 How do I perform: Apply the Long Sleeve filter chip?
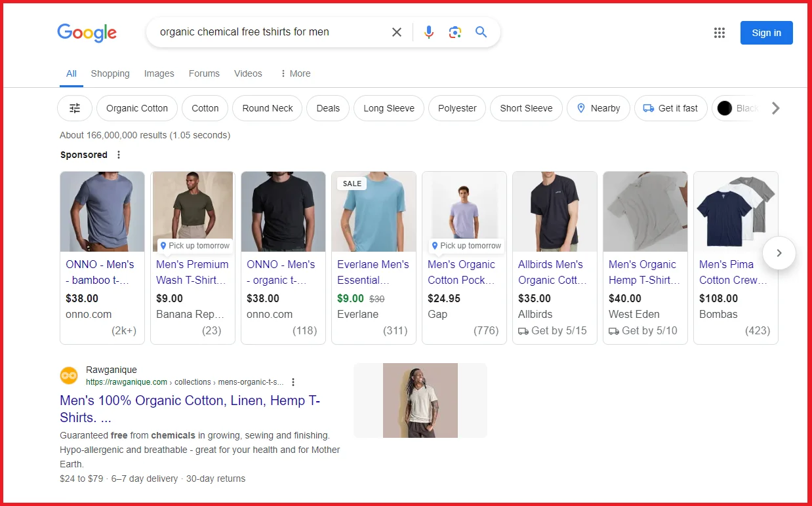click(x=389, y=108)
